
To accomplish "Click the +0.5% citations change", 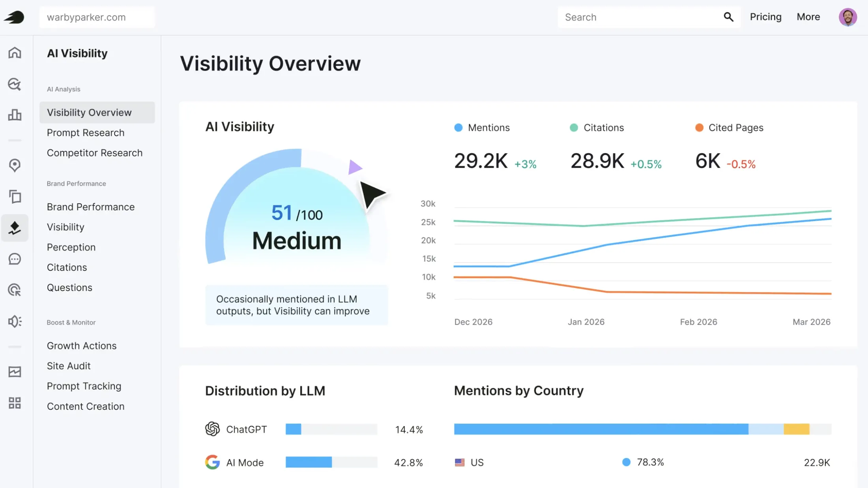I will tap(646, 164).
